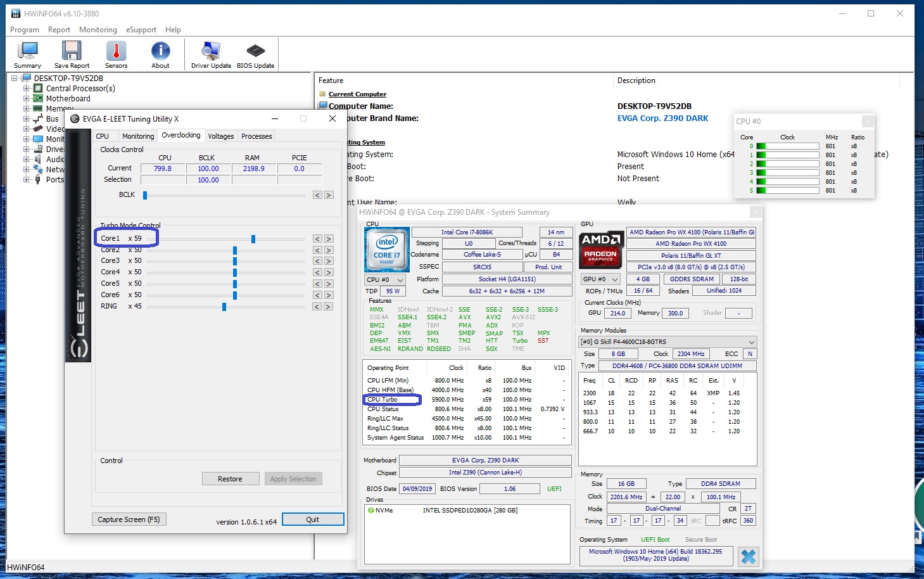This screenshot has height=579, width=924.
Task: Click the BCLK Selection 100.00 field
Action: coord(208,180)
